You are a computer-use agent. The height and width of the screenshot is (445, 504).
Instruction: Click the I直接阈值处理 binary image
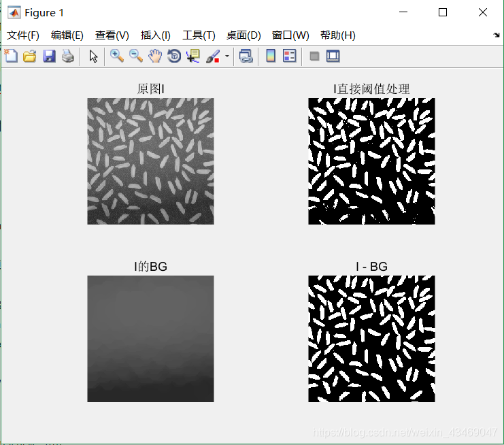click(371, 161)
